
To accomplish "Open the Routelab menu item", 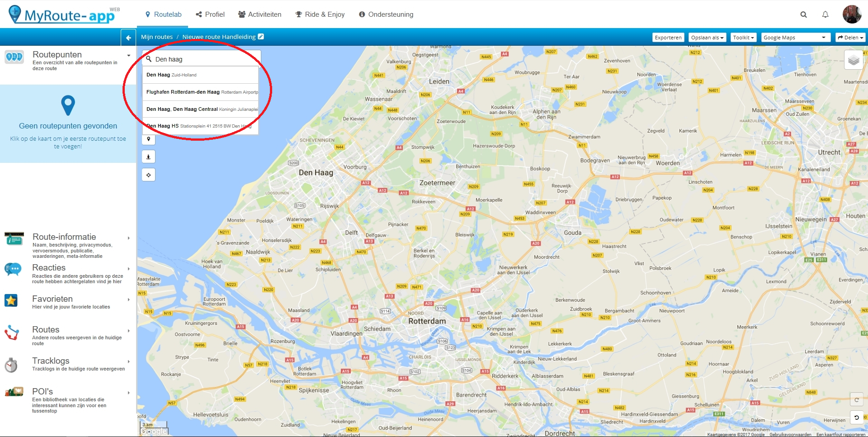I will coord(163,14).
